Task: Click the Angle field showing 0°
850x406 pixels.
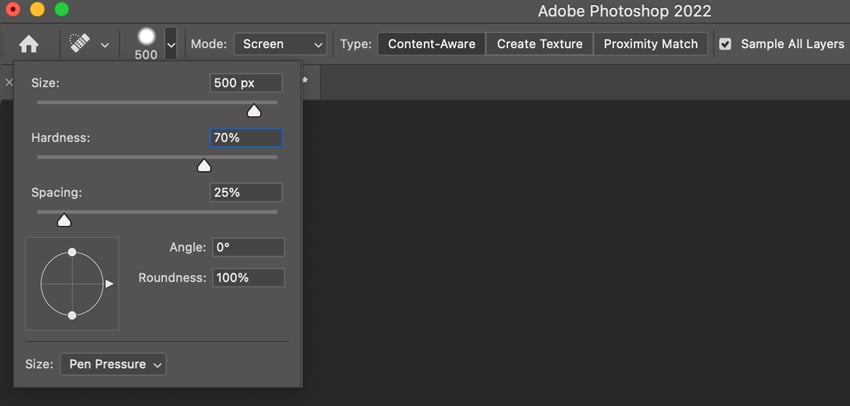Action: 248,247
